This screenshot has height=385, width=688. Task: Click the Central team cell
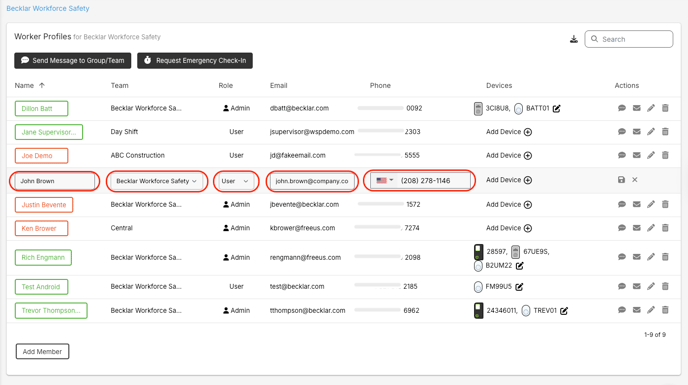(122, 228)
